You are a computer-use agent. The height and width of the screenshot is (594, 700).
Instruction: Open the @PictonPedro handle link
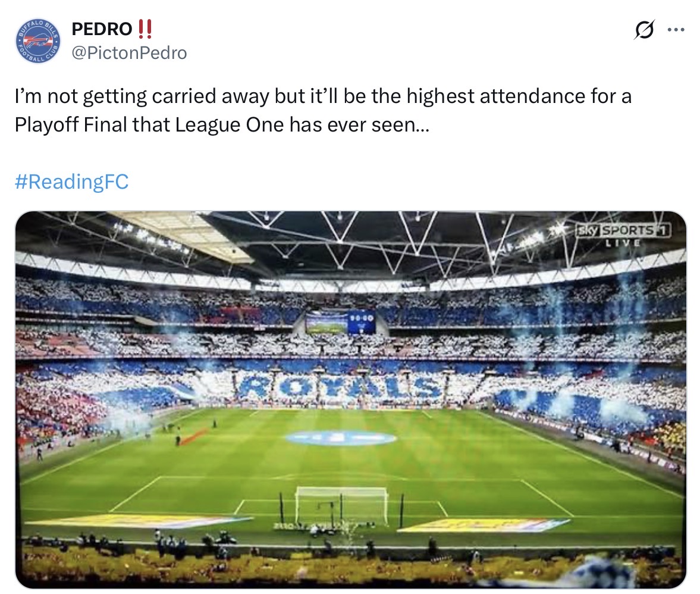coord(129,53)
